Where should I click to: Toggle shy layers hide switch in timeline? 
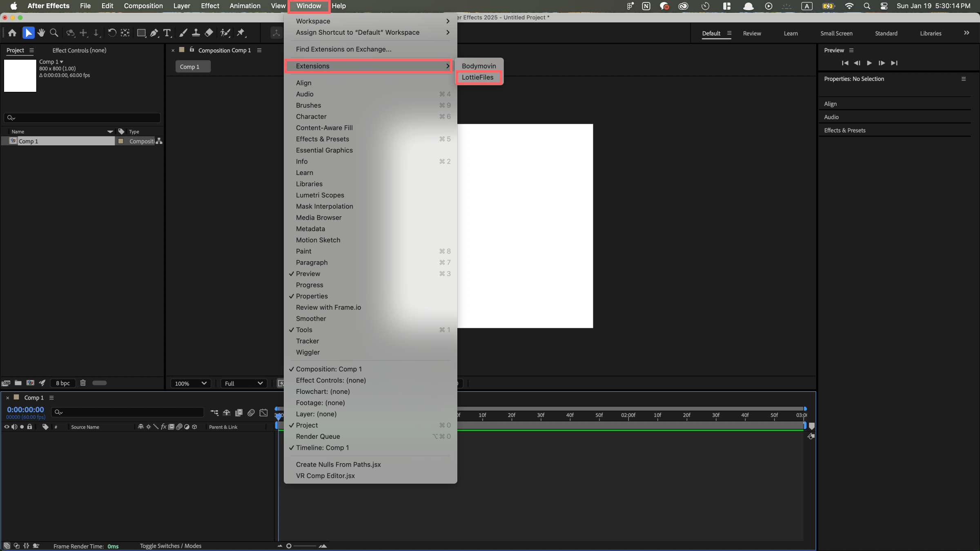[x=227, y=413]
